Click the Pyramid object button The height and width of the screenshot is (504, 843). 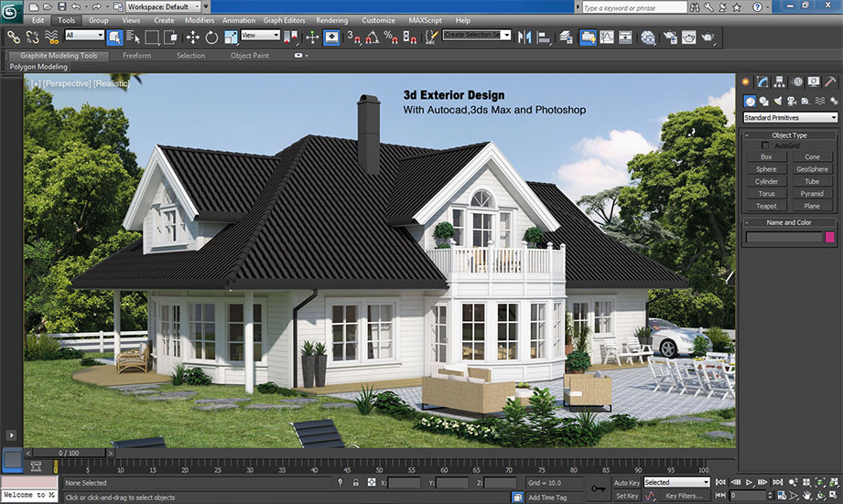tap(812, 193)
